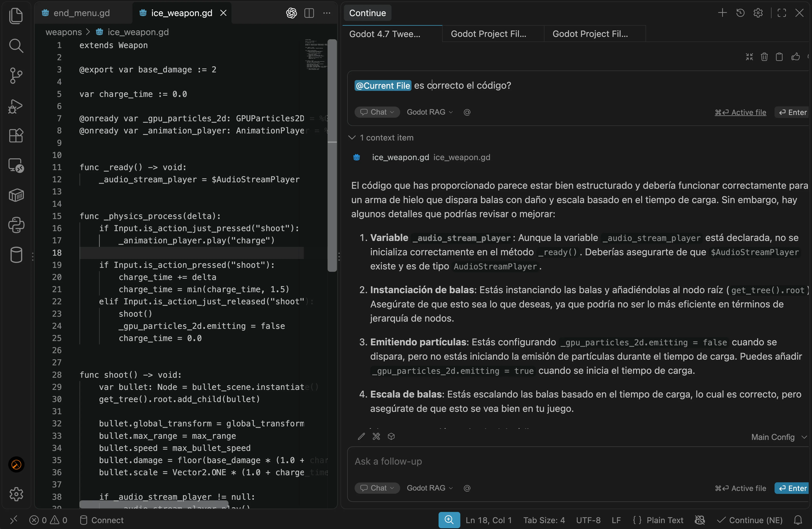Open the database sidebar icon
The height and width of the screenshot is (529, 812).
coord(16,255)
